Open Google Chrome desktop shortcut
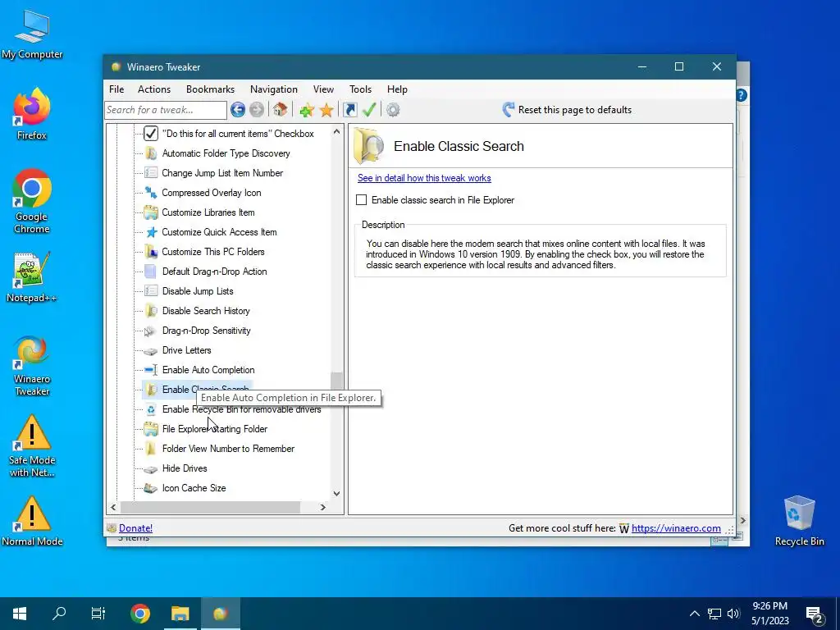Image resolution: width=840 pixels, height=630 pixels. tap(32, 201)
